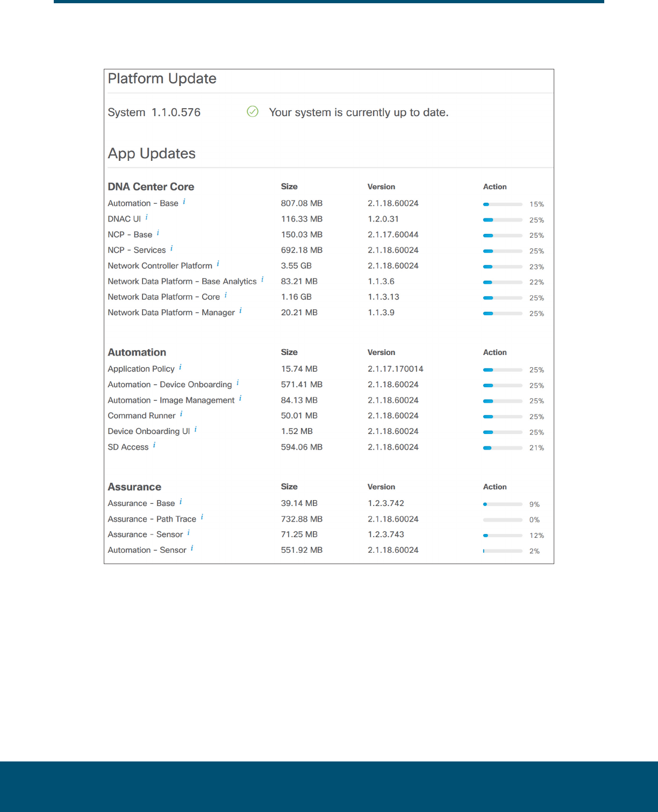View info icon for Automation - Sensor
Image resolution: width=658 pixels, height=812 pixels.
pos(192,549)
